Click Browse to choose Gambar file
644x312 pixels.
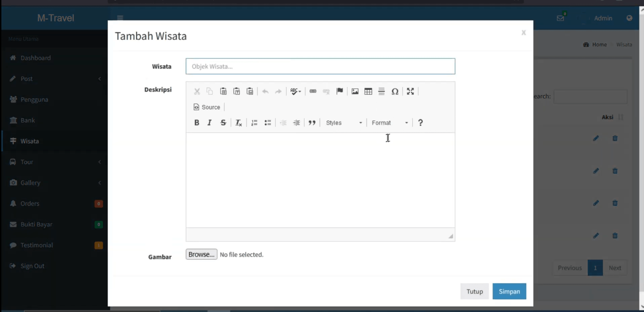click(x=201, y=254)
